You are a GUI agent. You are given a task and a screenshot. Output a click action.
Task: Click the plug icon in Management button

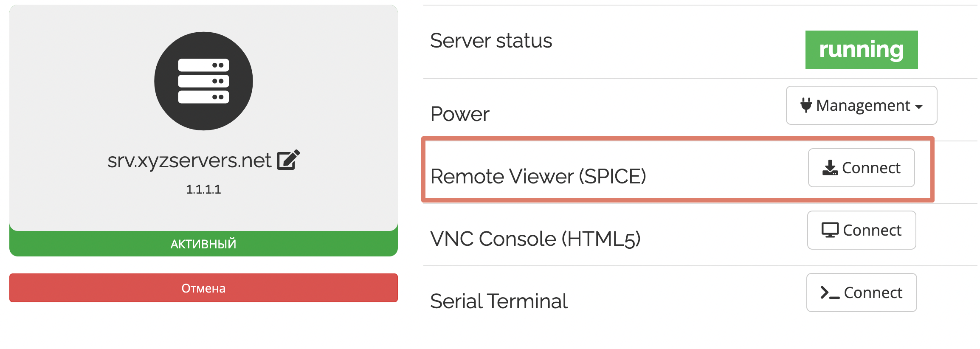(x=805, y=105)
